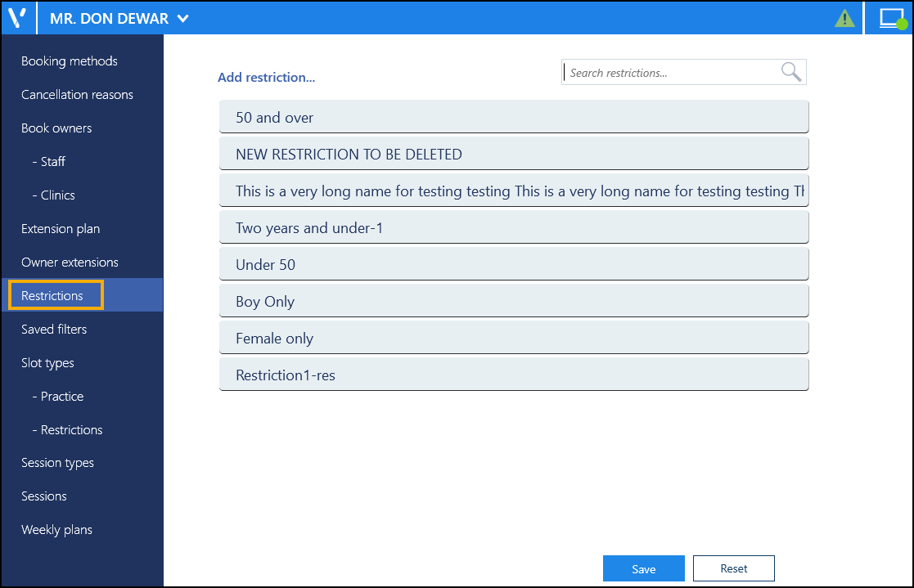Open Session types in the sidebar
Image resolution: width=914 pixels, height=588 pixels.
pyautogui.click(x=58, y=463)
